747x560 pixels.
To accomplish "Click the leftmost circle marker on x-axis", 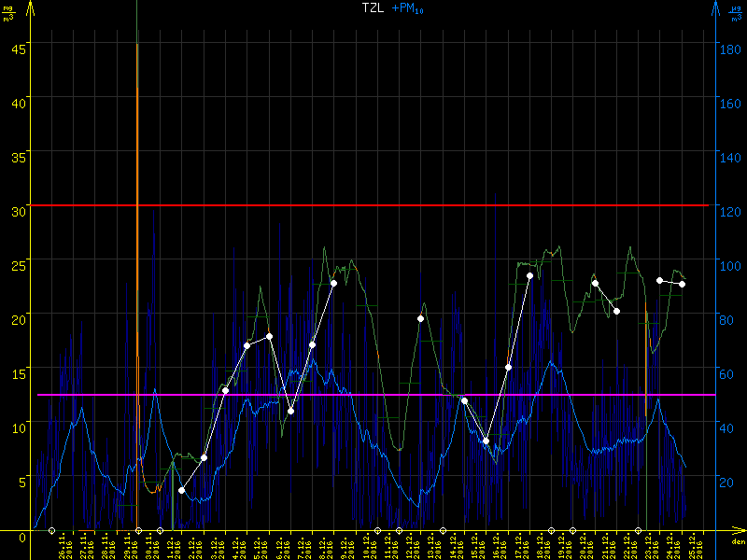I will pos(51,530).
